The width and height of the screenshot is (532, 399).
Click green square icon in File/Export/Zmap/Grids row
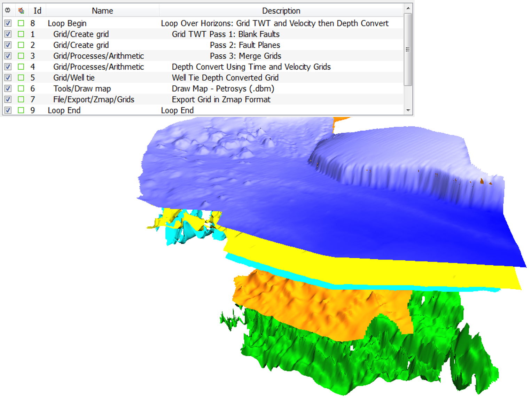click(x=21, y=99)
